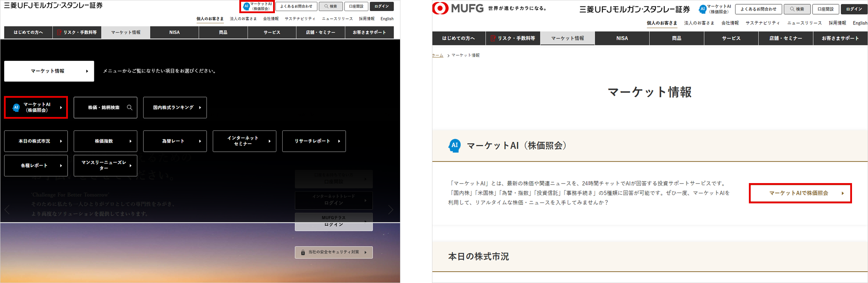Open NISA tab in left page
The width and height of the screenshot is (868, 283).
point(175,32)
